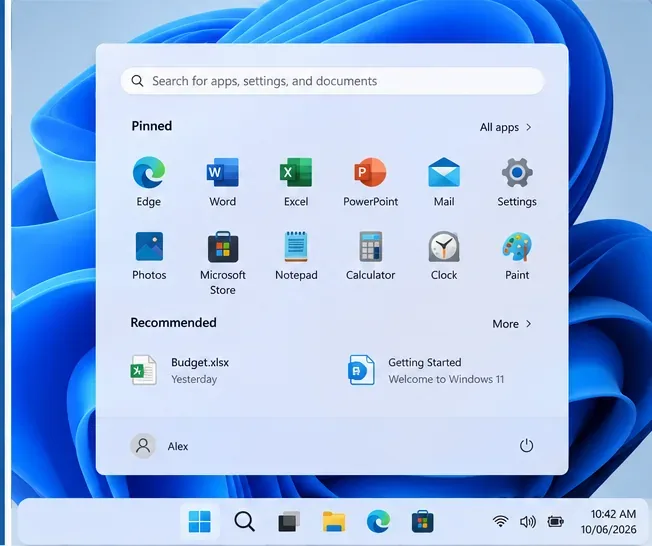The width and height of the screenshot is (652, 546).
Task: Expand More recommended items
Action: 512,324
